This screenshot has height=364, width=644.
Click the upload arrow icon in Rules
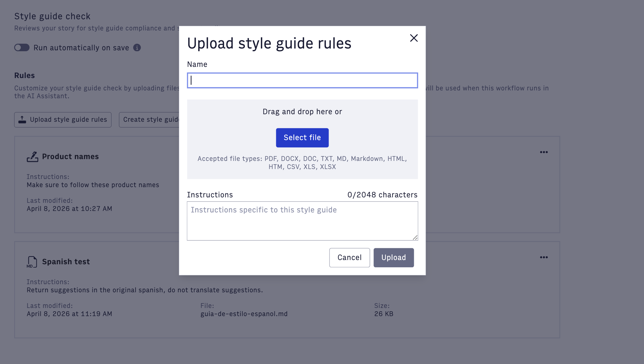point(22,120)
